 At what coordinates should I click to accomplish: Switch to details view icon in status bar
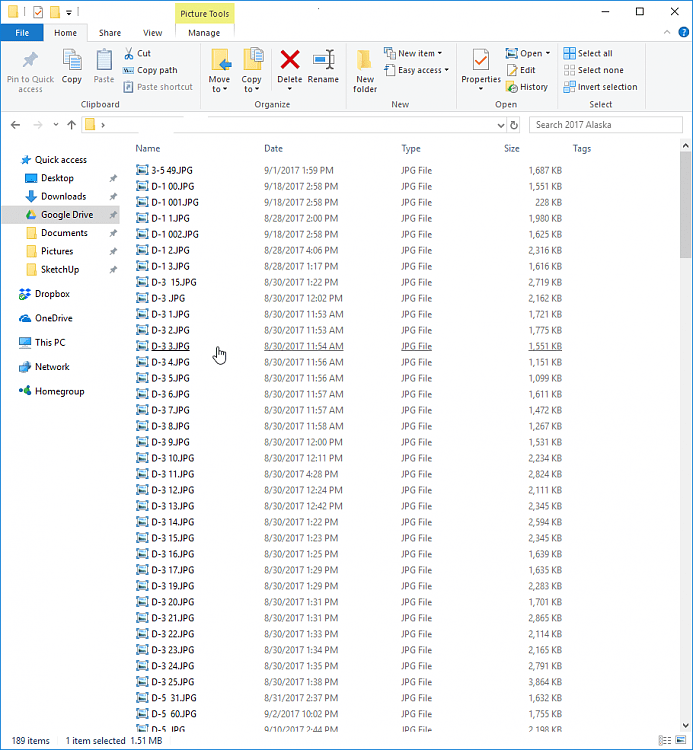pos(664,740)
